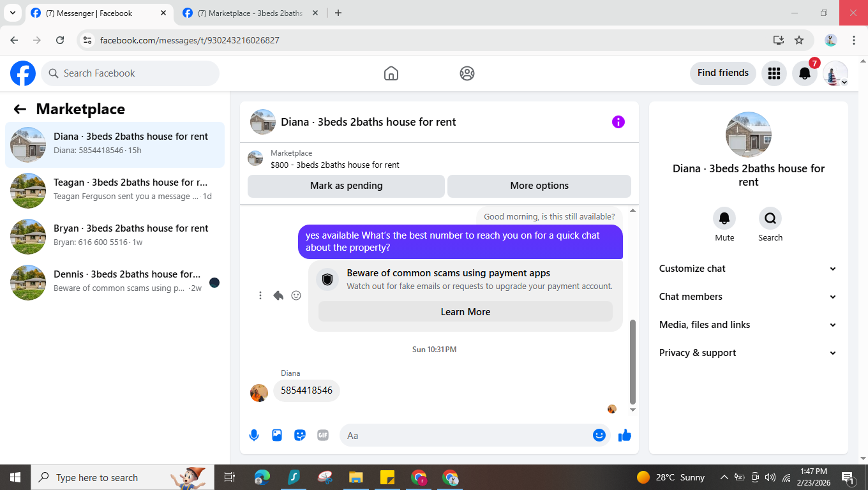This screenshot has width=868, height=490.
Task: Choose a sticker
Action: click(x=300, y=435)
